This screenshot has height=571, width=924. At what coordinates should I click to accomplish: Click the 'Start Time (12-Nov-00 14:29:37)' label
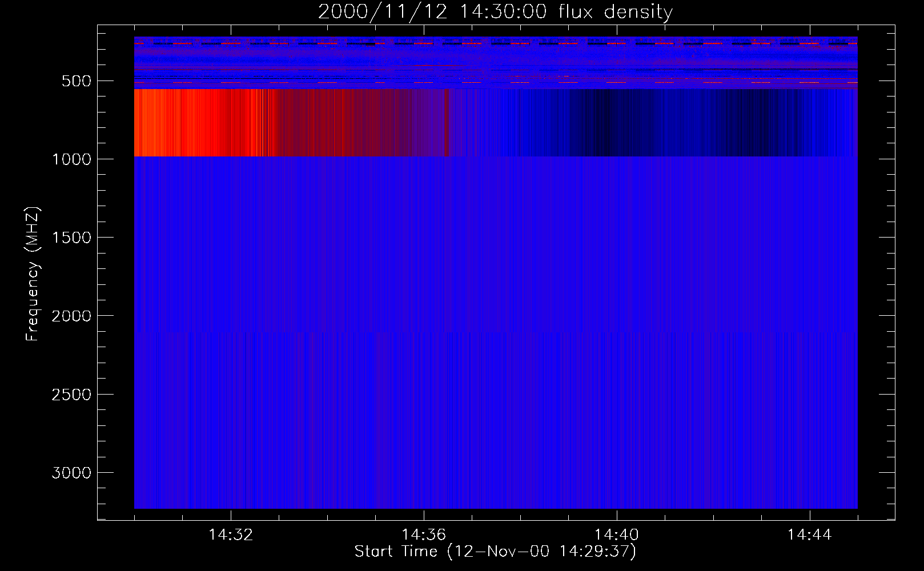click(495, 552)
